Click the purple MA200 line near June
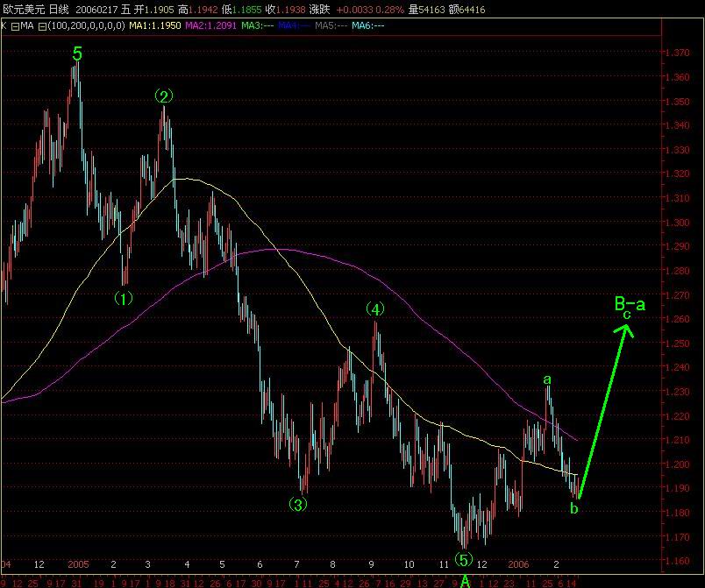705x588 pixels. tap(260, 251)
